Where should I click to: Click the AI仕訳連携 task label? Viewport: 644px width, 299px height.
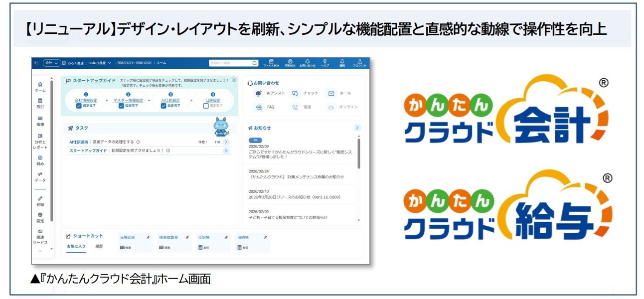pyautogui.click(x=79, y=142)
